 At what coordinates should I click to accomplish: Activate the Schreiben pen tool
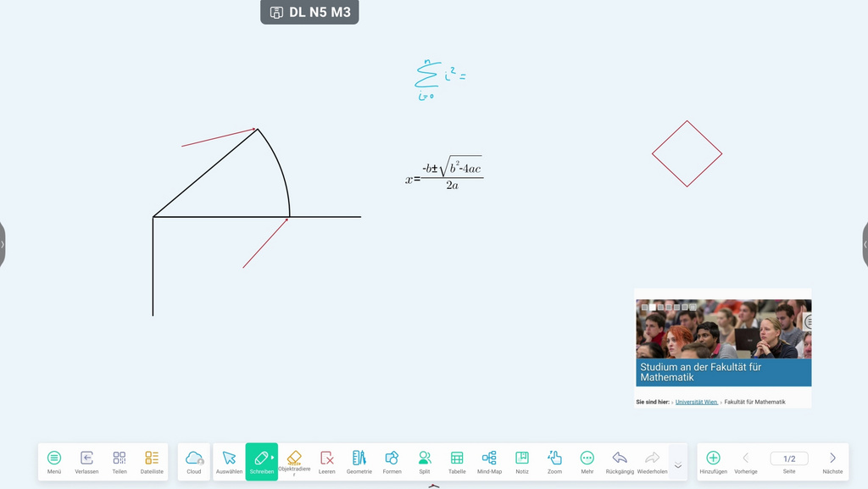click(261, 462)
